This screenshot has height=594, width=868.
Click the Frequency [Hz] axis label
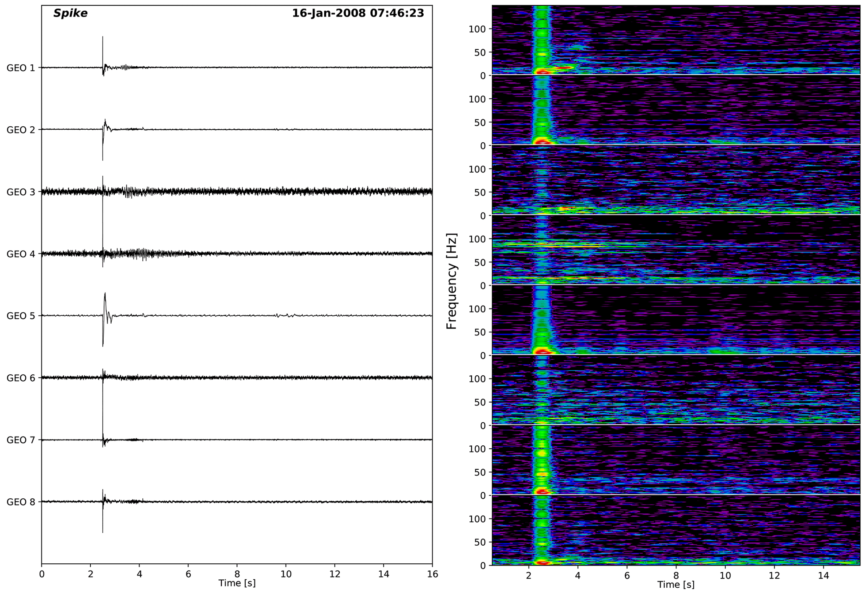point(451,281)
